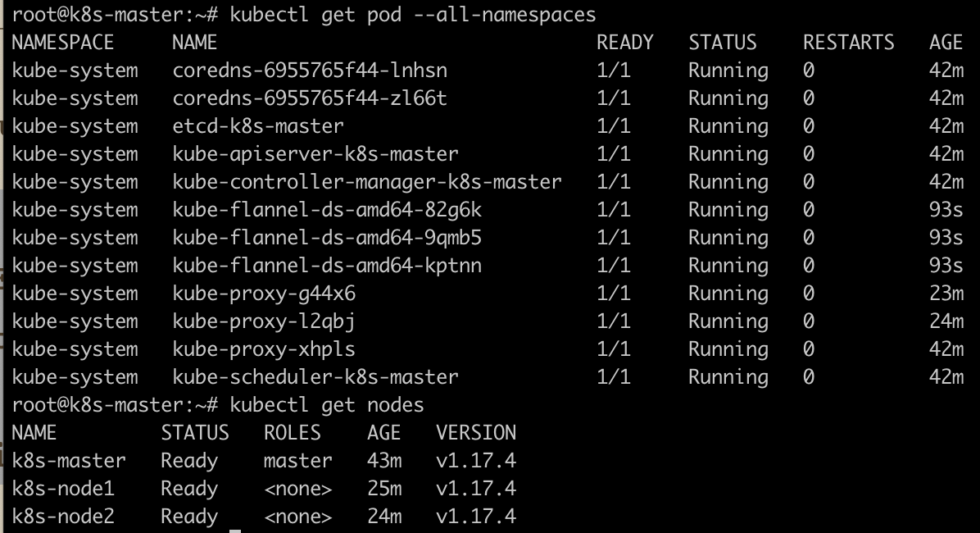Image resolution: width=980 pixels, height=533 pixels.
Task: Click the master role value
Action: (298, 461)
